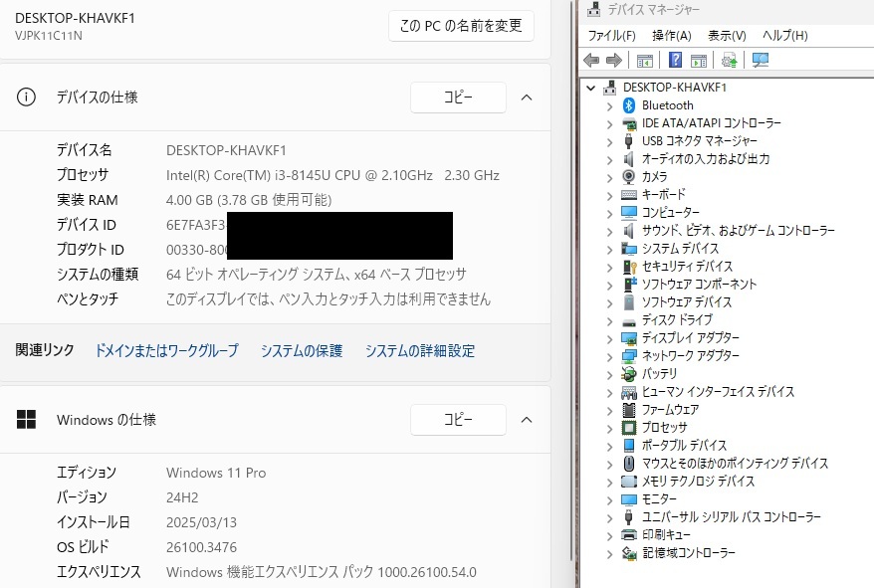Screen dimensions: 874x588
Task: Click the speaker icon next to オーディオの入力および出力
Action: pyautogui.click(x=629, y=159)
